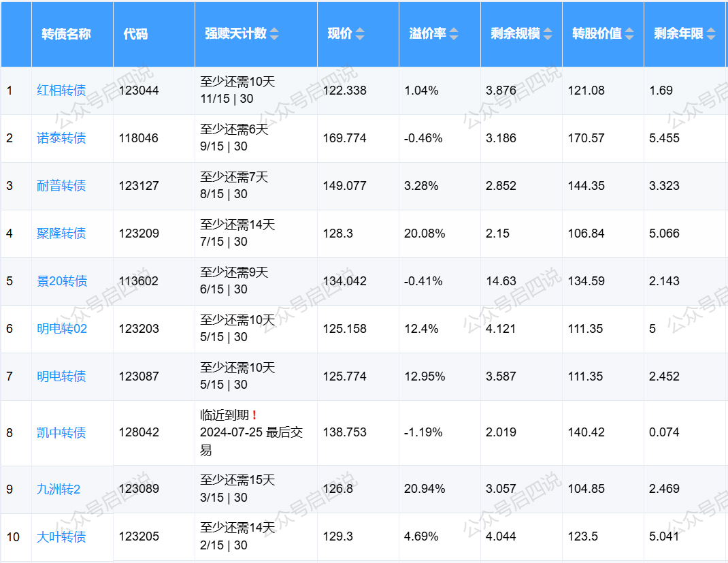Viewport: 728px width, 563px height.
Task: Select the 聚隆转债 bond name
Action: (x=61, y=234)
